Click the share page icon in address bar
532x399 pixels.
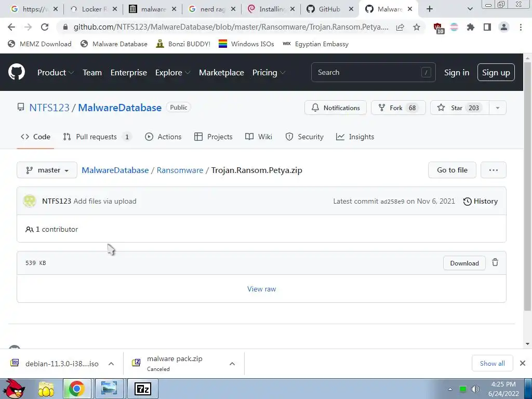click(400, 27)
